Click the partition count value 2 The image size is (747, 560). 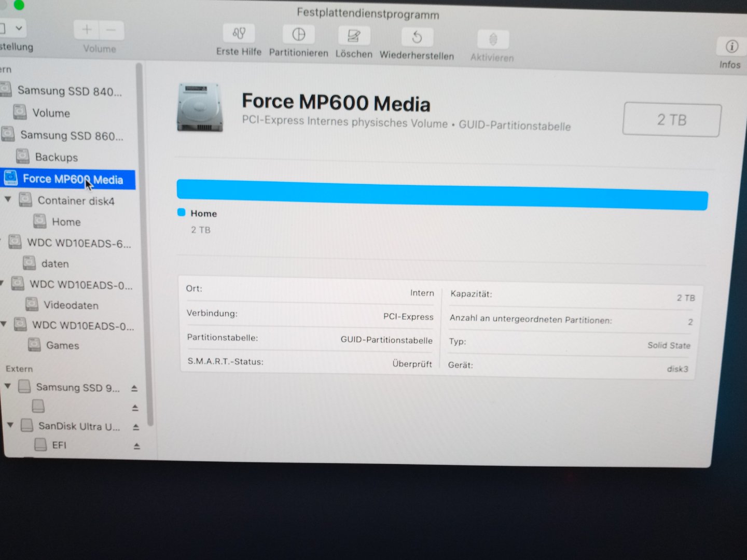[690, 322]
